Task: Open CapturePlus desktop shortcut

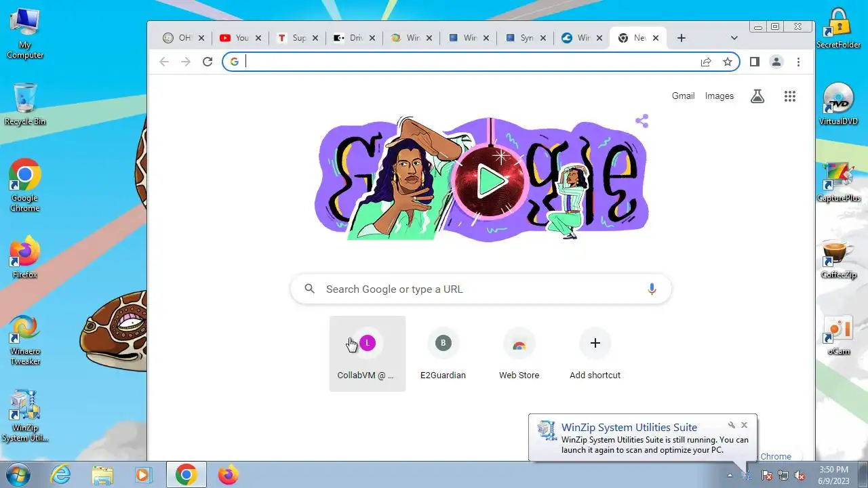Action: pos(839,182)
